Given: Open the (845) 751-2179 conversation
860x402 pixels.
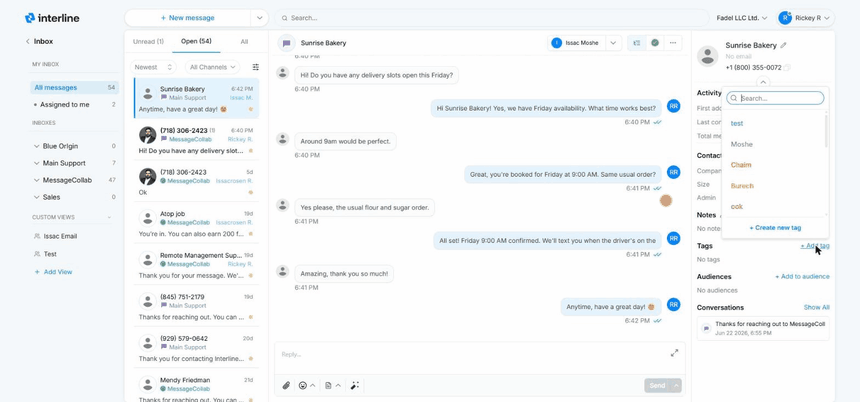Looking at the screenshot, I should [196, 307].
